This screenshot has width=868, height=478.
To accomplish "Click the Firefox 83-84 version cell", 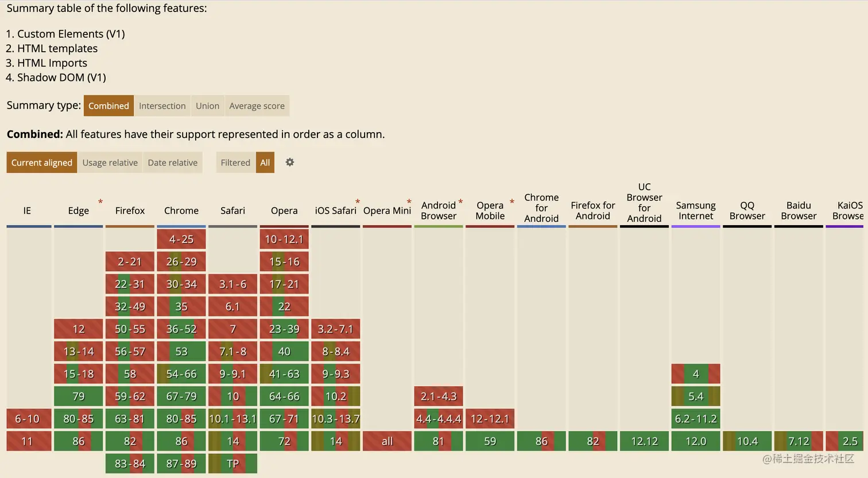I will coord(130,464).
